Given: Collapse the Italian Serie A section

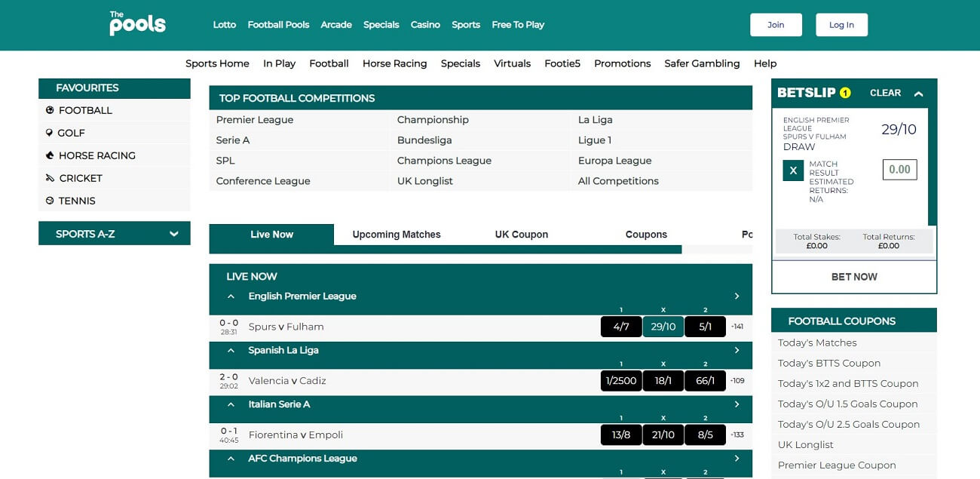Looking at the screenshot, I should coord(231,405).
